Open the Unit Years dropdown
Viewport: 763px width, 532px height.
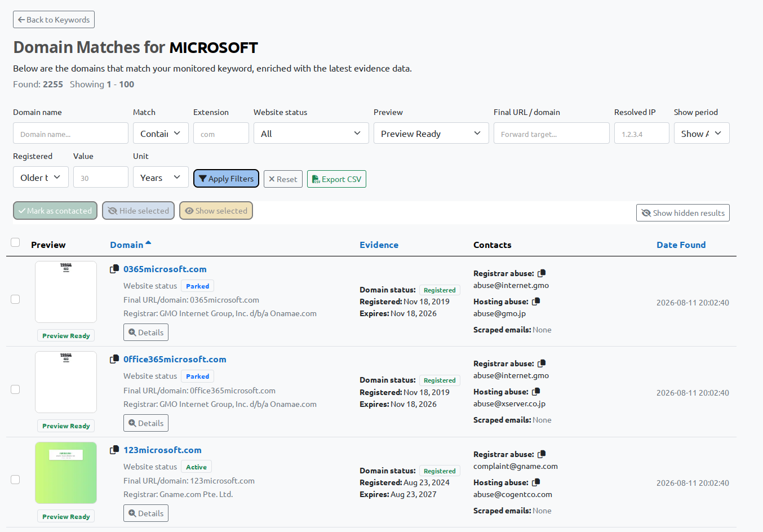tap(161, 178)
